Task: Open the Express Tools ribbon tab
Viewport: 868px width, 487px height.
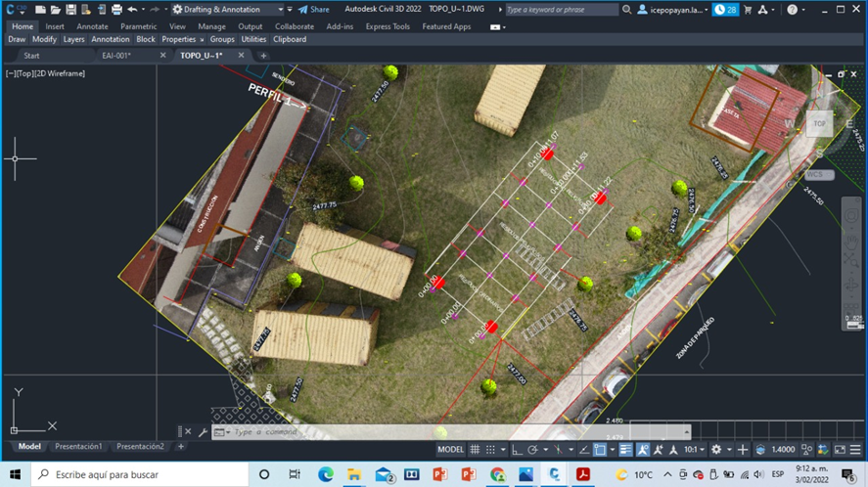Action: click(x=388, y=26)
